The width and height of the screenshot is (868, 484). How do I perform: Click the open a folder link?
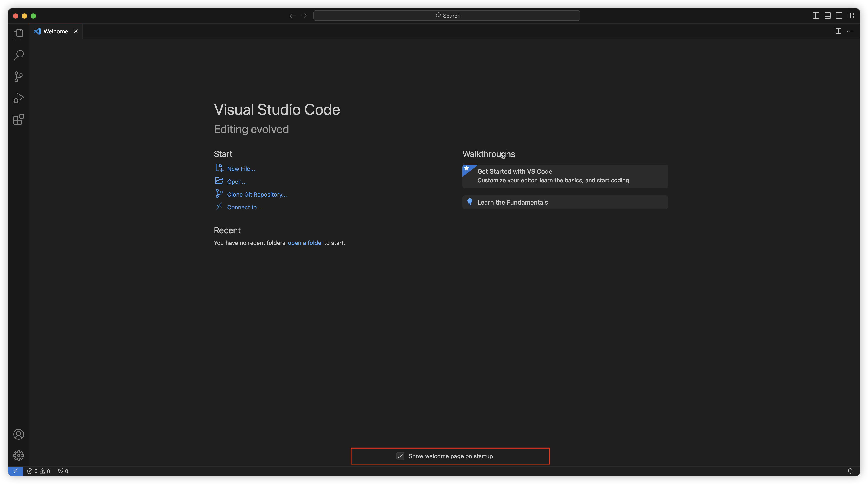click(x=305, y=243)
